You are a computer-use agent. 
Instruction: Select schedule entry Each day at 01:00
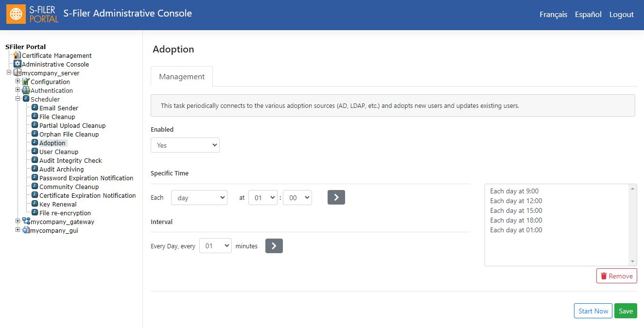click(x=516, y=230)
